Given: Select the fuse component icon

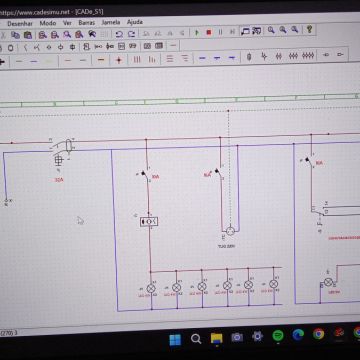Looking at the screenshot, I should click(249, 57).
